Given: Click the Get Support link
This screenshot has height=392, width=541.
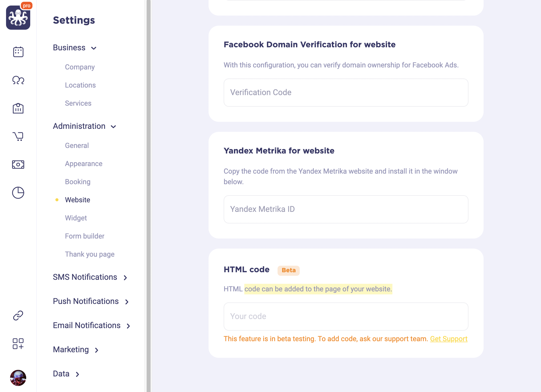Looking at the screenshot, I should 449,339.
